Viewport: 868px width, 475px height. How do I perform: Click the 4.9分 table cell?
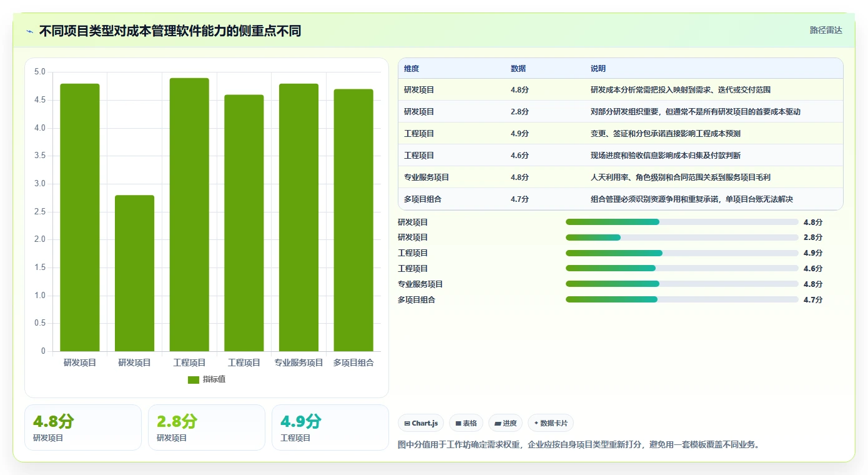[520, 134]
